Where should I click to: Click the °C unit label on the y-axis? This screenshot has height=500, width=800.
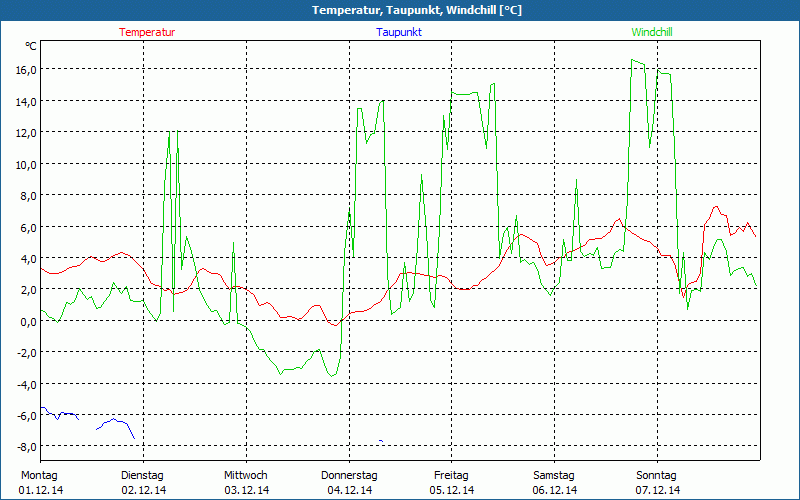point(31,46)
